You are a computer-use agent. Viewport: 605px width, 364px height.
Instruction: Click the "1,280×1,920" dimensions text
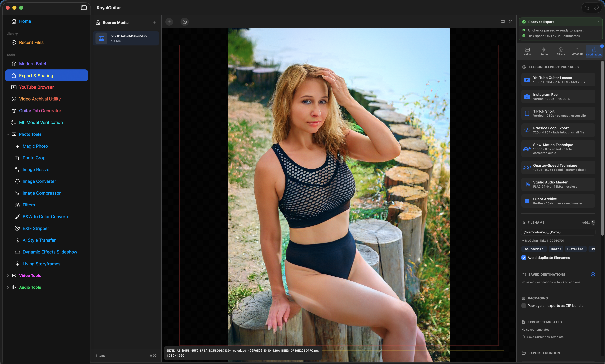click(x=175, y=356)
